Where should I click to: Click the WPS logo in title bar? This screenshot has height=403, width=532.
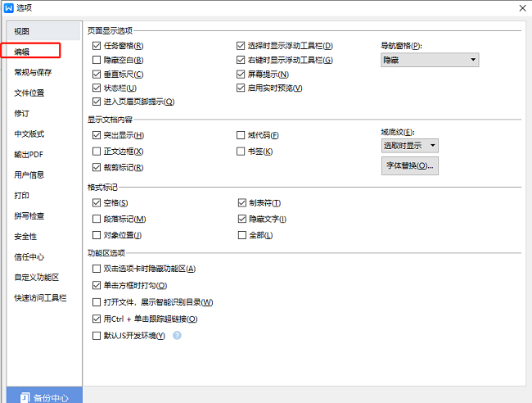(8, 7)
